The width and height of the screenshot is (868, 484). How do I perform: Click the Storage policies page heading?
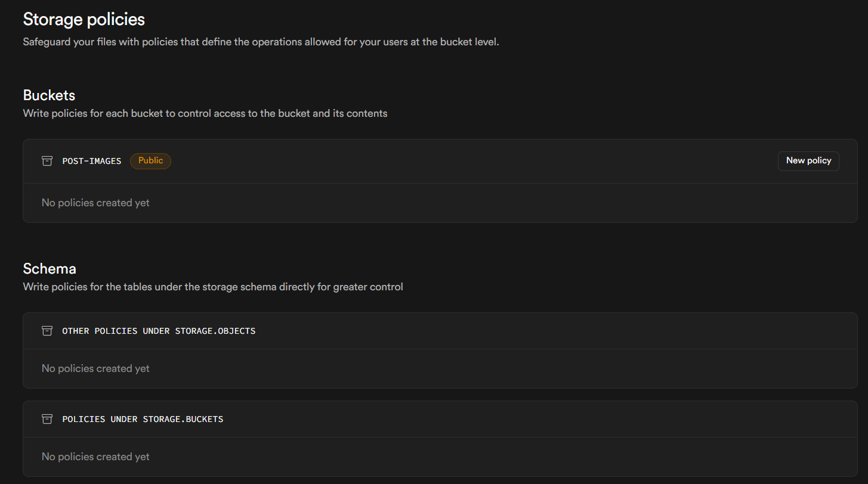tap(84, 19)
